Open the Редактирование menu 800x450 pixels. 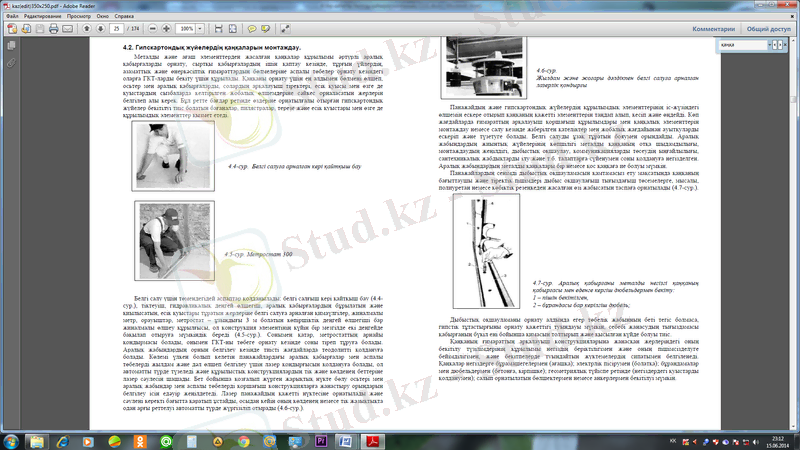[42, 16]
